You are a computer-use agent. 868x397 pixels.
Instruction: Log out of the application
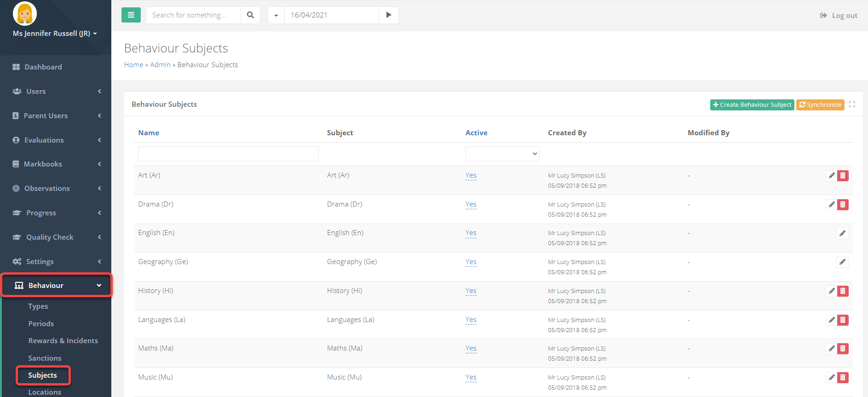839,15
